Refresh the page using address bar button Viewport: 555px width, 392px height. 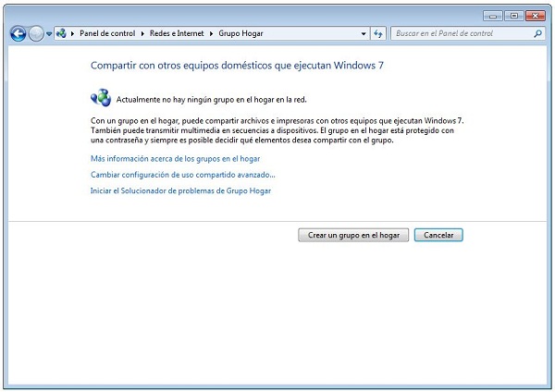coord(377,33)
